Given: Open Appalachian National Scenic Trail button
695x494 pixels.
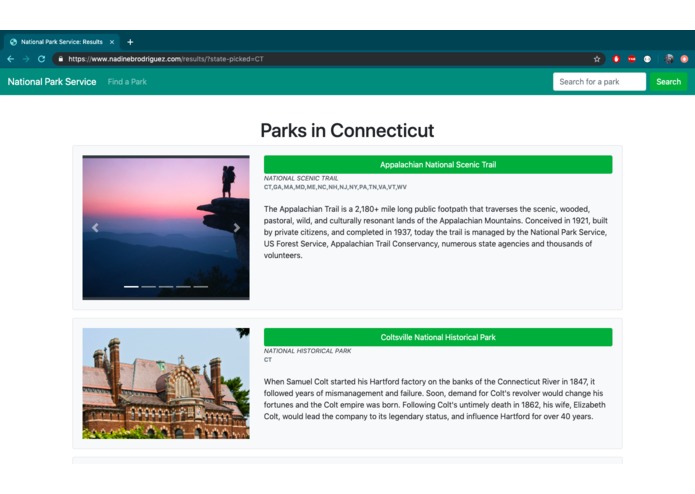Looking at the screenshot, I should click(x=438, y=164).
